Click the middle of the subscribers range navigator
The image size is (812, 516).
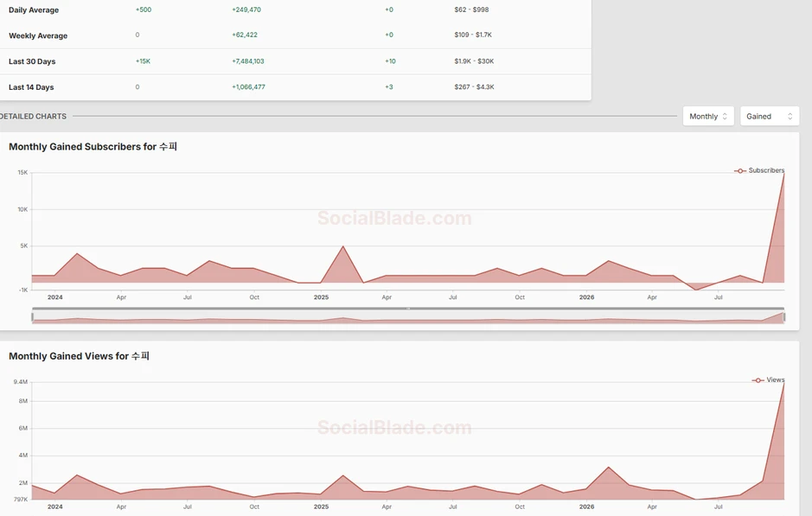[408, 316]
